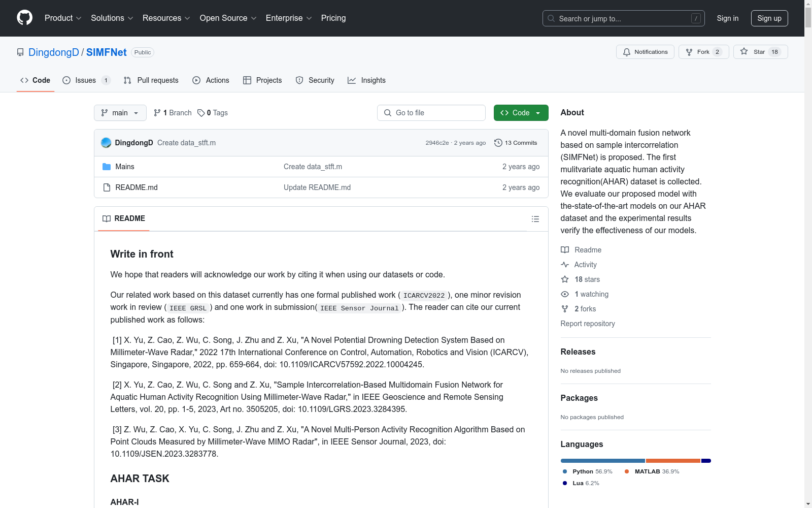Fork the repository

coord(703,52)
